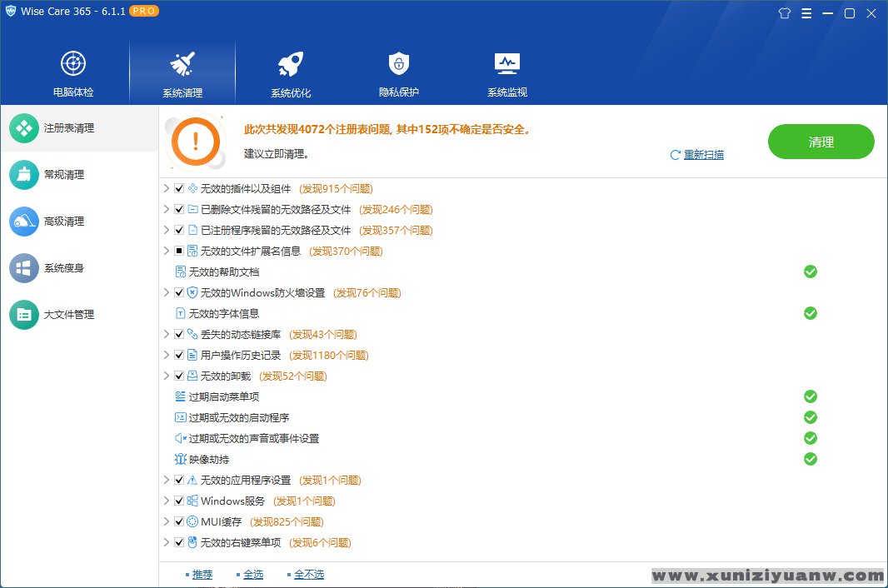Open the hamburger menu icon in title bar
The height and width of the screenshot is (588, 888).
pyautogui.click(x=806, y=13)
